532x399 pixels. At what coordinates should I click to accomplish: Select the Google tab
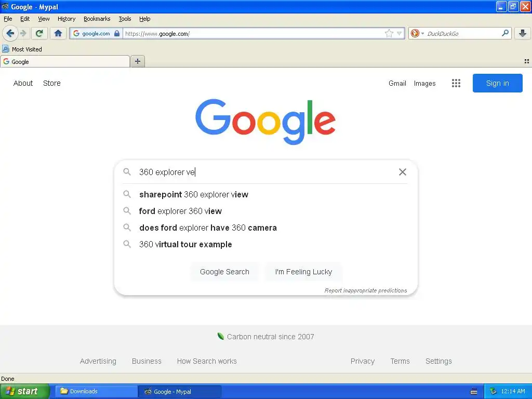[x=65, y=62]
